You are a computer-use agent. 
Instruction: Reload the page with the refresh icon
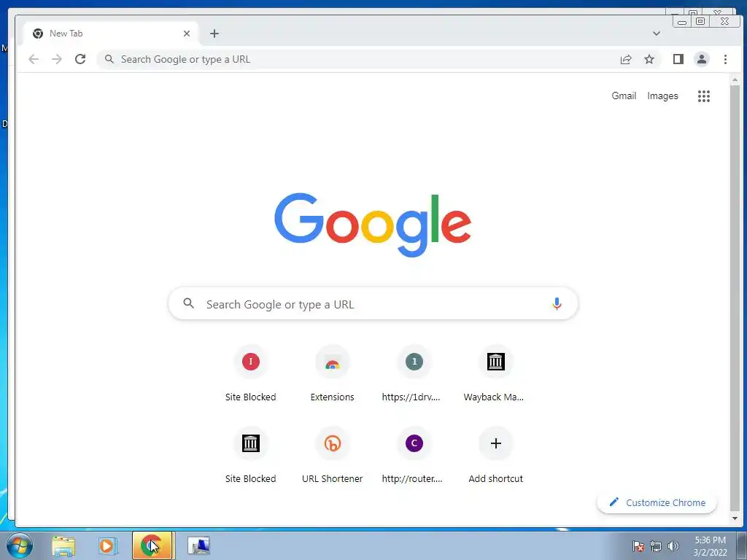(80, 59)
